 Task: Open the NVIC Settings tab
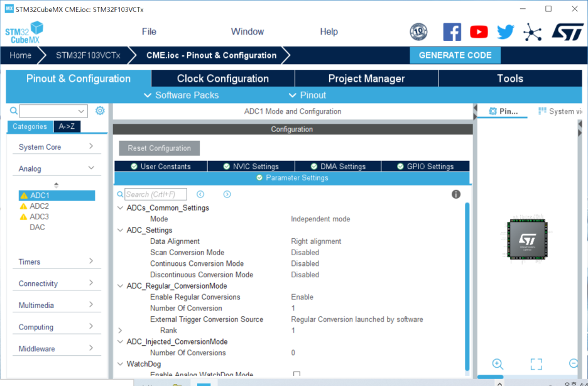pos(251,166)
